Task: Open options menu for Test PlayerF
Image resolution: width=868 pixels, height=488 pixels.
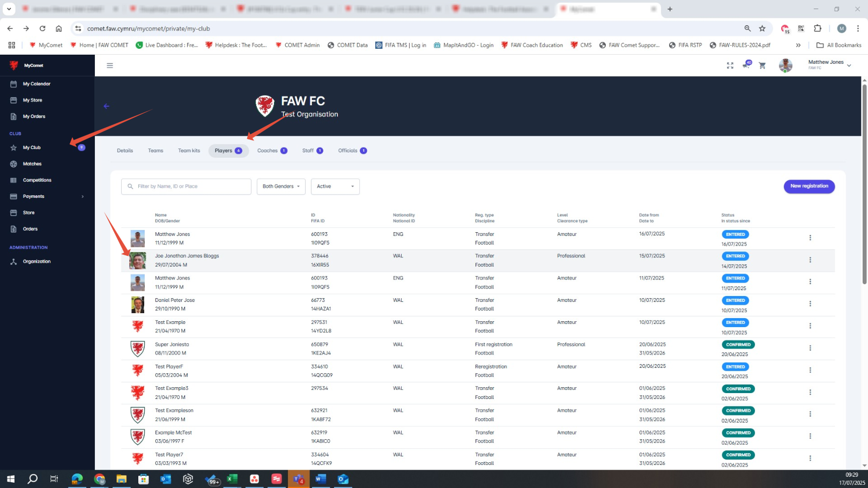Action: (x=810, y=371)
